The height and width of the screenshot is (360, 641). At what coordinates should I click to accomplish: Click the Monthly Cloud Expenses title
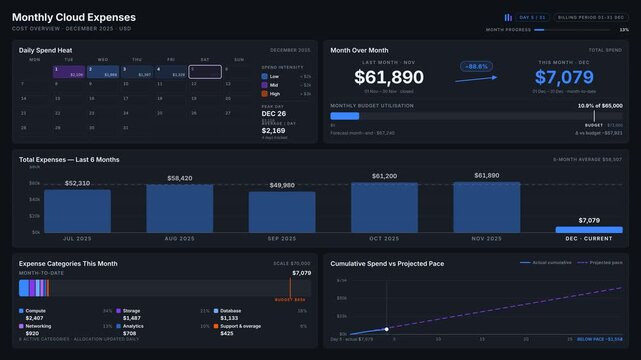pyautogui.click(x=74, y=18)
